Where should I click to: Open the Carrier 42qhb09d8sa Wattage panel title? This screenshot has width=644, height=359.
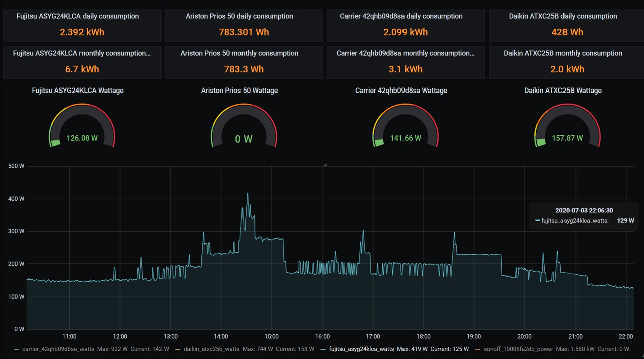(x=401, y=91)
